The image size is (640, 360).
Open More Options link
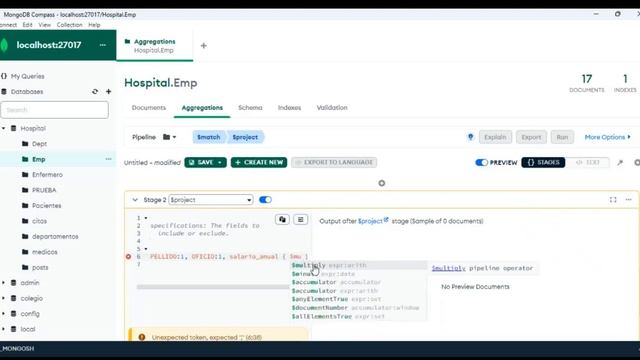point(607,137)
